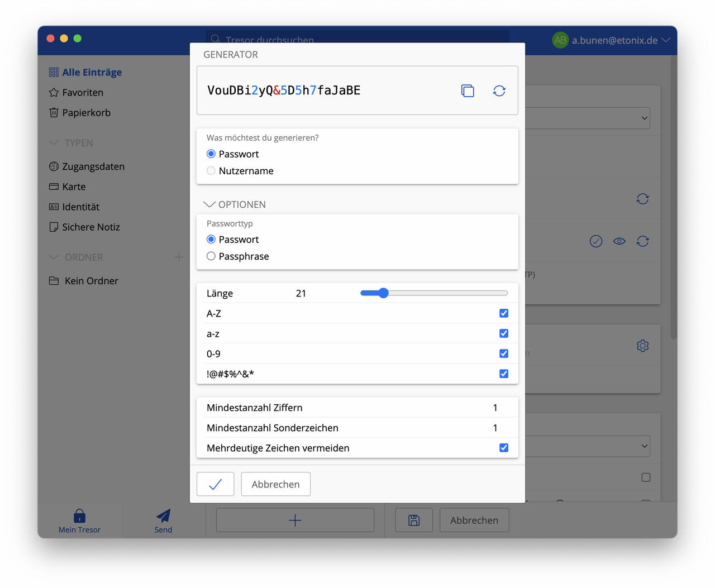Image resolution: width=715 pixels, height=588 pixels.
Task: Collapse the TYPEN sidebar section
Action: pyautogui.click(x=54, y=143)
